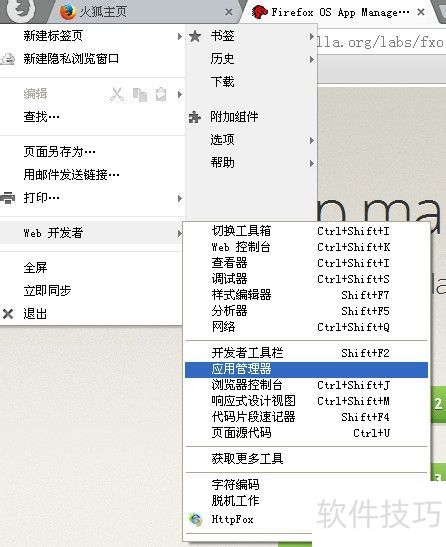Expand the 历史 submenu arrow
Image resolution: width=446 pixels, height=547 pixels.
[x=312, y=59]
